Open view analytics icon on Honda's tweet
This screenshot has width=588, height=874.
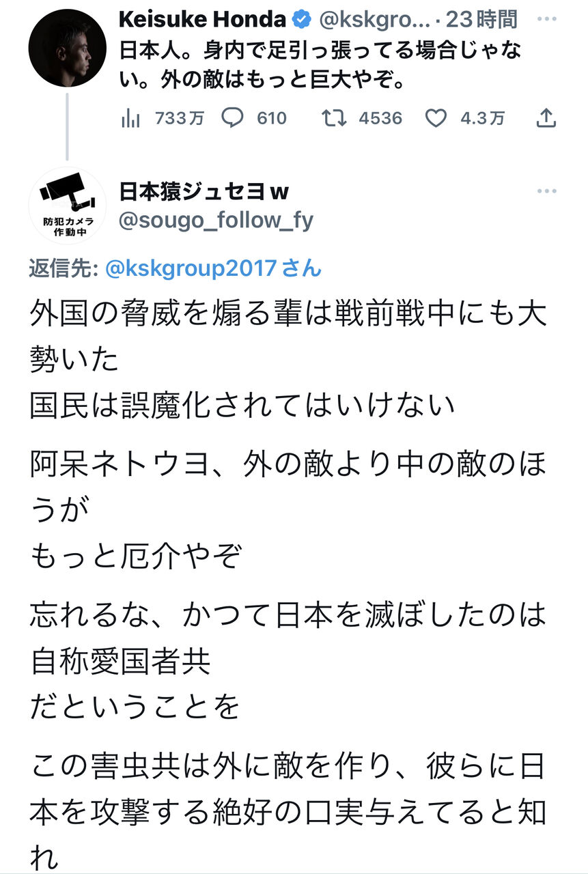point(130,118)
